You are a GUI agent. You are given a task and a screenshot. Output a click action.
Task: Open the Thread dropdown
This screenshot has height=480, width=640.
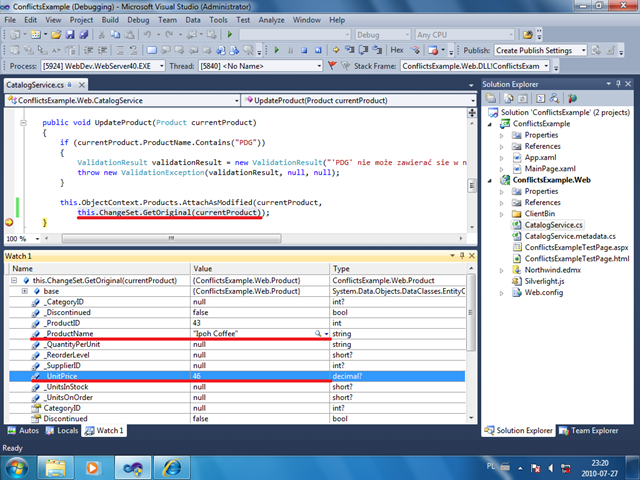coord(319,66)
